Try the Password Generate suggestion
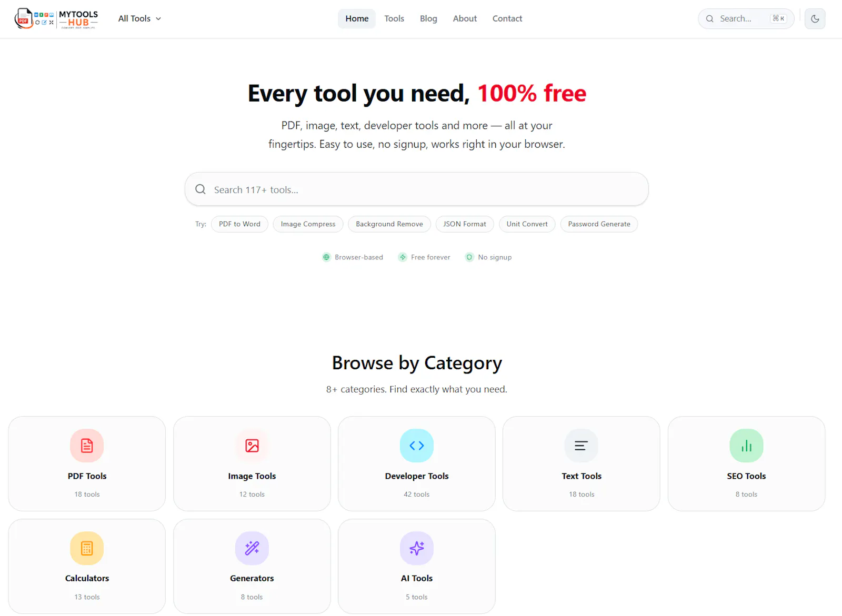 click(x=599, y=224)
